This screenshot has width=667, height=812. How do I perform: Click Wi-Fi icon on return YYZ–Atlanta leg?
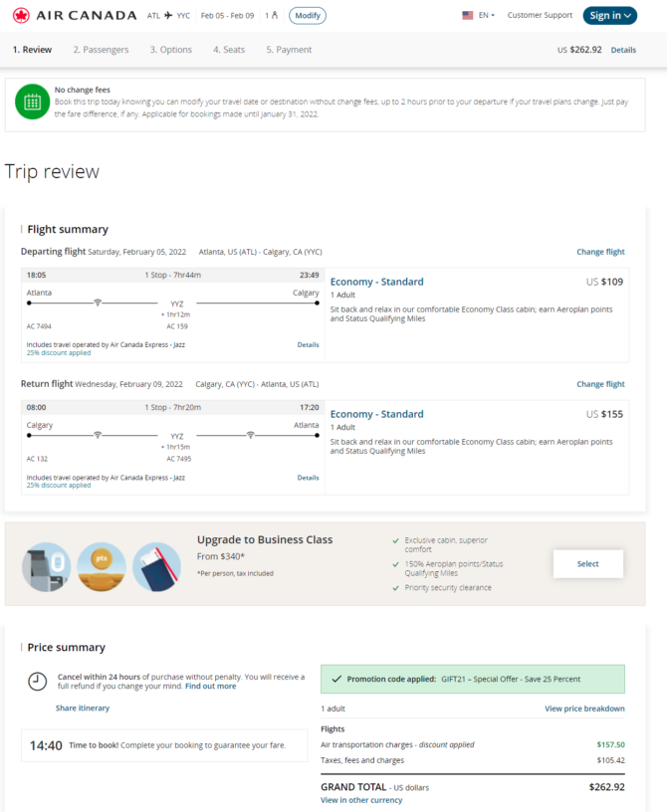(250, 435)
